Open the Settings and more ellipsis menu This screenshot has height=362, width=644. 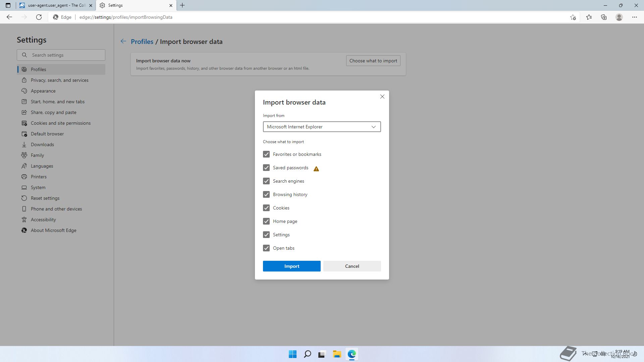[635, 17]
